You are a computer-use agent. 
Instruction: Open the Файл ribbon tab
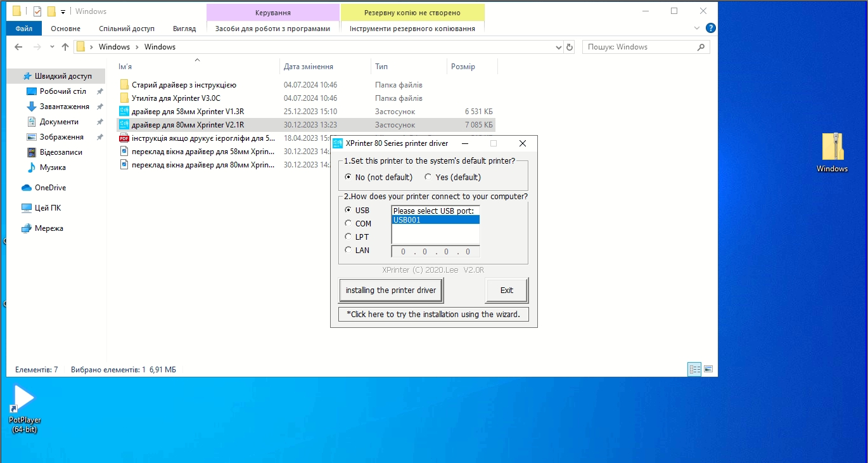(24, 29)
